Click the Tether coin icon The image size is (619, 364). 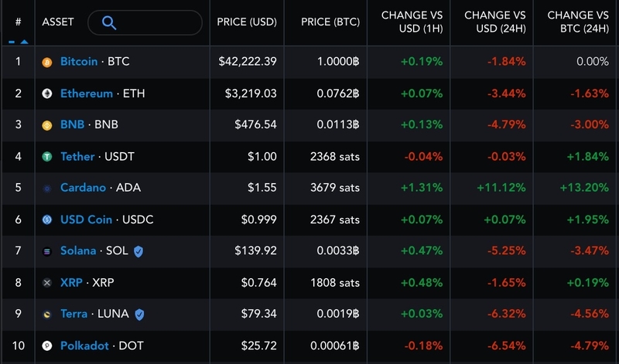[x=47, y=157]
